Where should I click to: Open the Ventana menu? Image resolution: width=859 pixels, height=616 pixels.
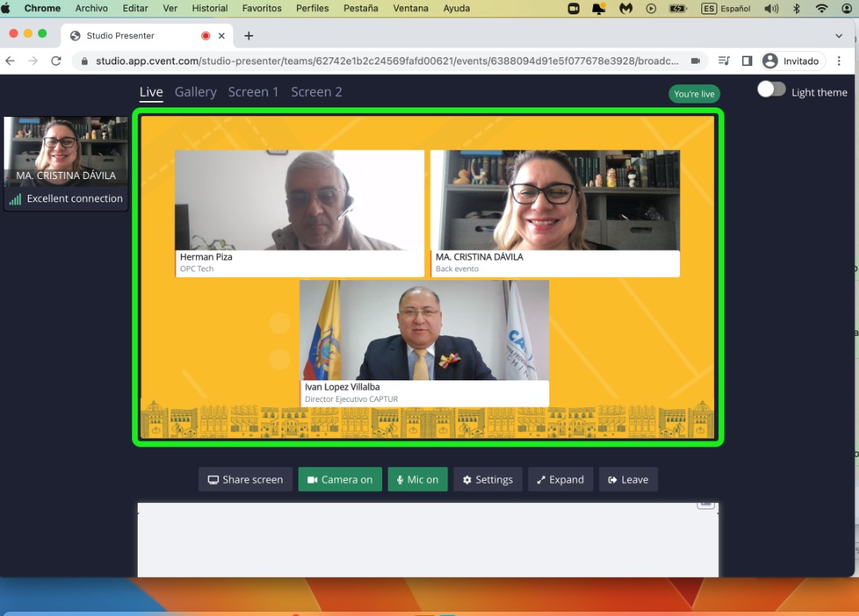click(x=410, y=8)
